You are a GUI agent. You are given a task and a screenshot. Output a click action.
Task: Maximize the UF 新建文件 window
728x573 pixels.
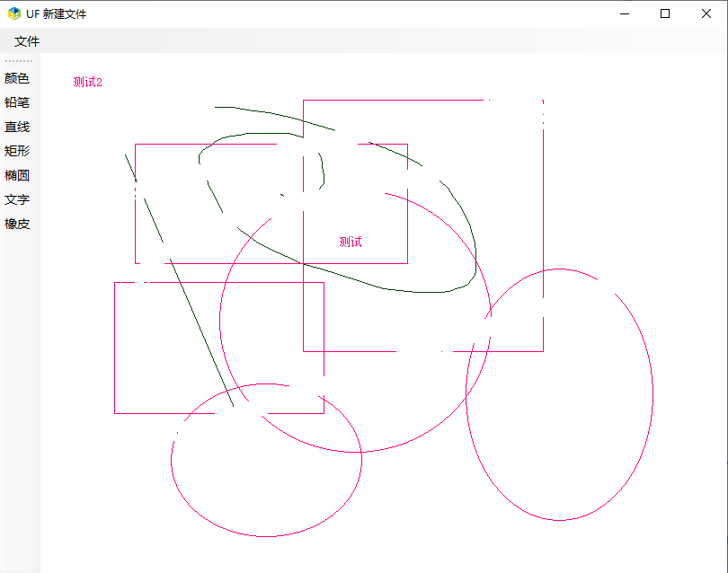point(665,13)
